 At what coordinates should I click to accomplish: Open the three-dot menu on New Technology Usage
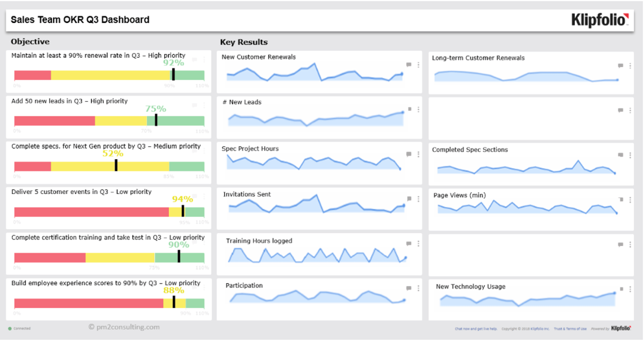click(x=630, y=288)
